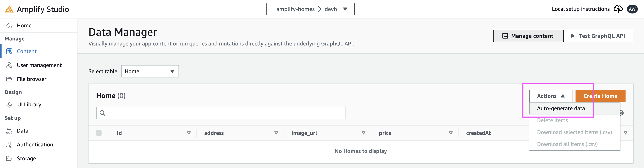Collapse the Actions dropdown
This screenshot has height=168, width=644.
point(550,96)
